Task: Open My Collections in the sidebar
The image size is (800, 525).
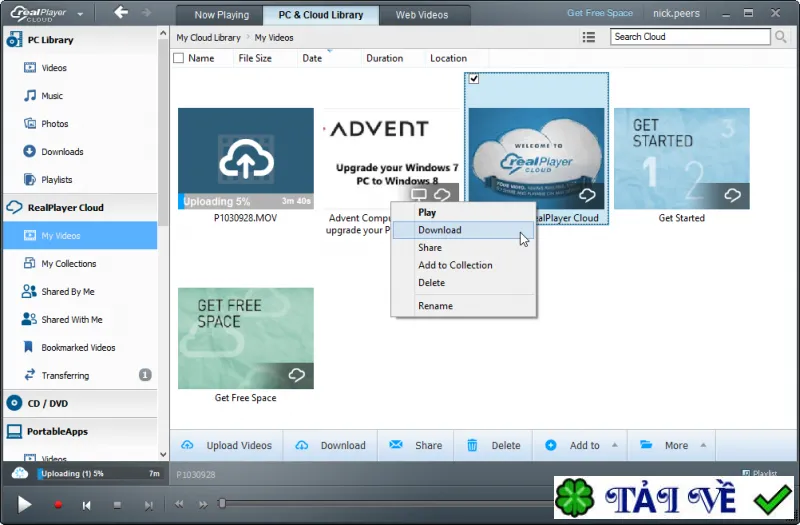Action: pyautogui.click(x=80, y=264)
